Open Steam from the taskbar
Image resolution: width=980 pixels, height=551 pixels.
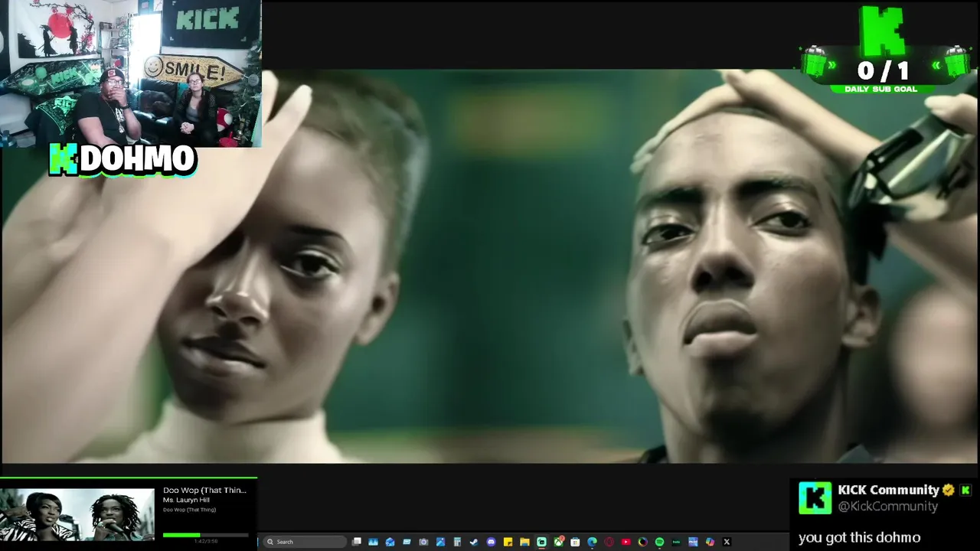coord(474,542)
